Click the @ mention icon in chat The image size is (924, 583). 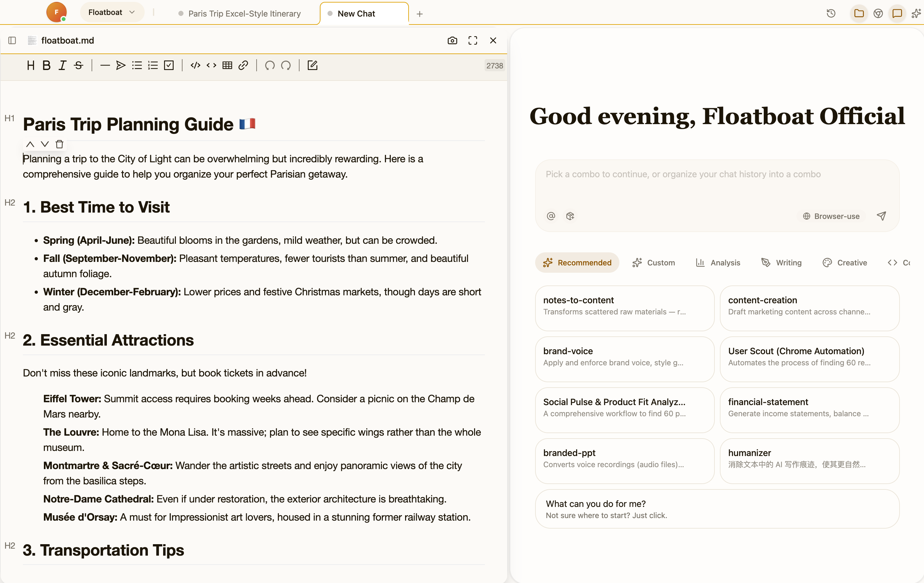point(551,216)
